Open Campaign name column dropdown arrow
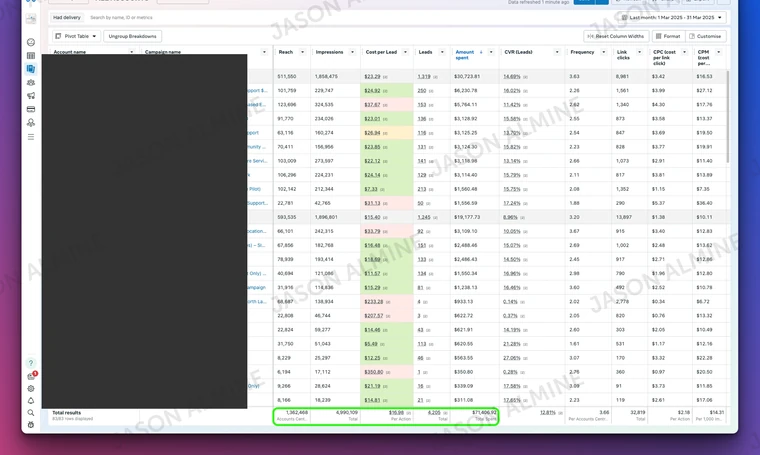This screenshot has width=760, height=455. point(264,52)
